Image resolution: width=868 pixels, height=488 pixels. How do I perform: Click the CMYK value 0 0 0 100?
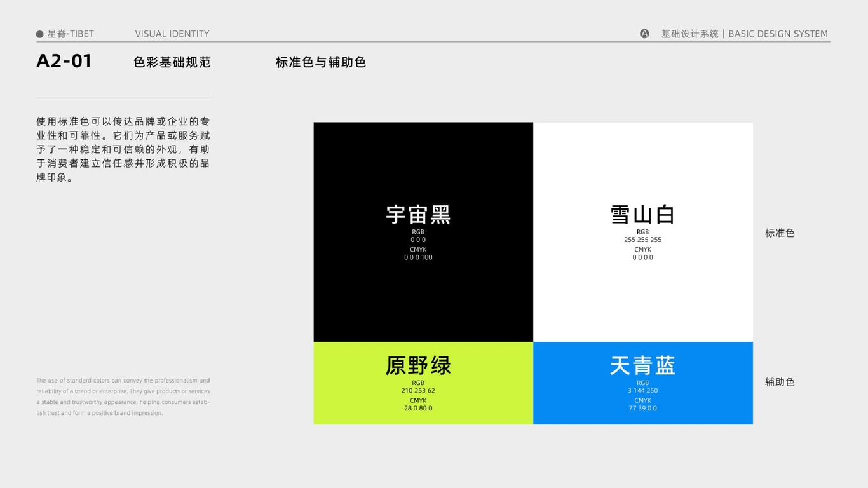tap(418, 257)
